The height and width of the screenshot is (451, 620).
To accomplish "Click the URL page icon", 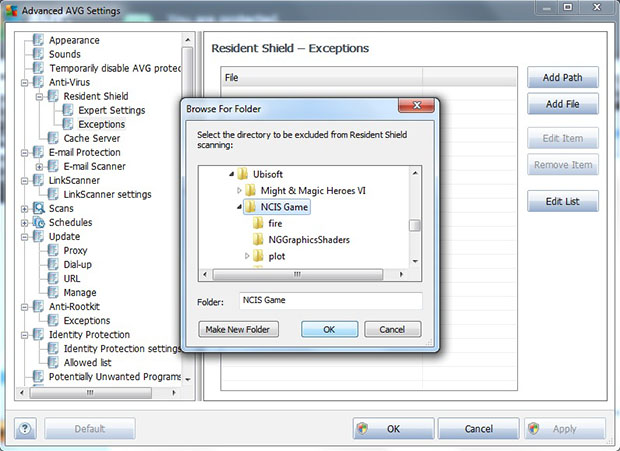I will pyautogui.click(x=53, y=278).
